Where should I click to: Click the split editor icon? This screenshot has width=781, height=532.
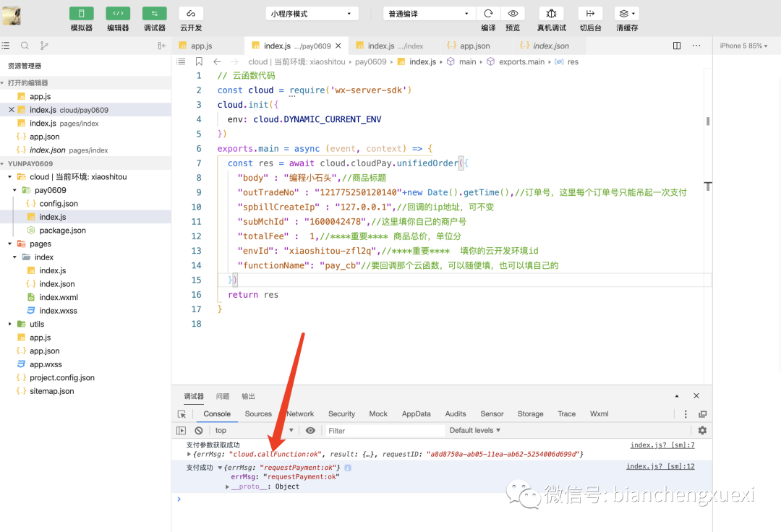click(677, 46)
